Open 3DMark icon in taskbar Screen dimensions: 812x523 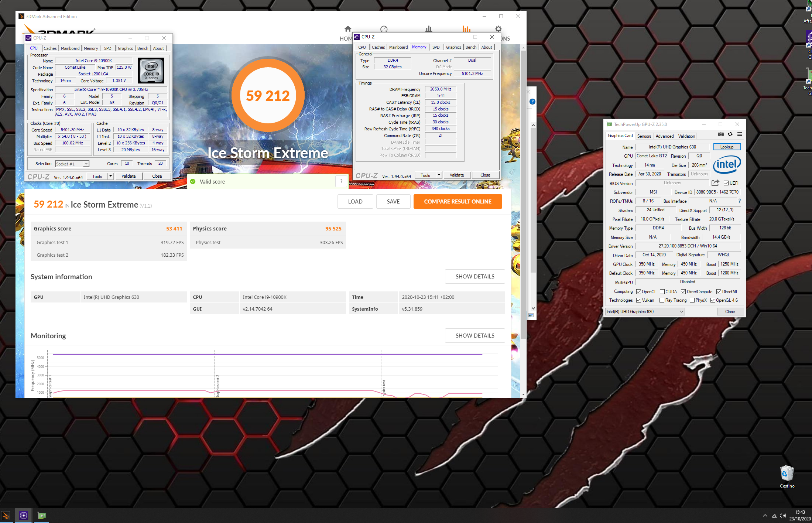6,516
